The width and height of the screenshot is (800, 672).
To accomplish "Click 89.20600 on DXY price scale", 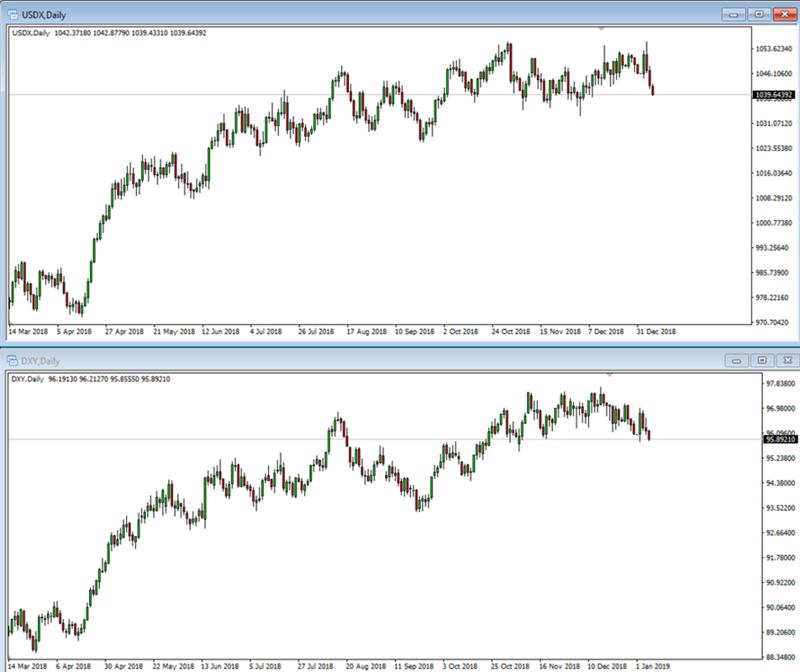I will pos(781,633).
